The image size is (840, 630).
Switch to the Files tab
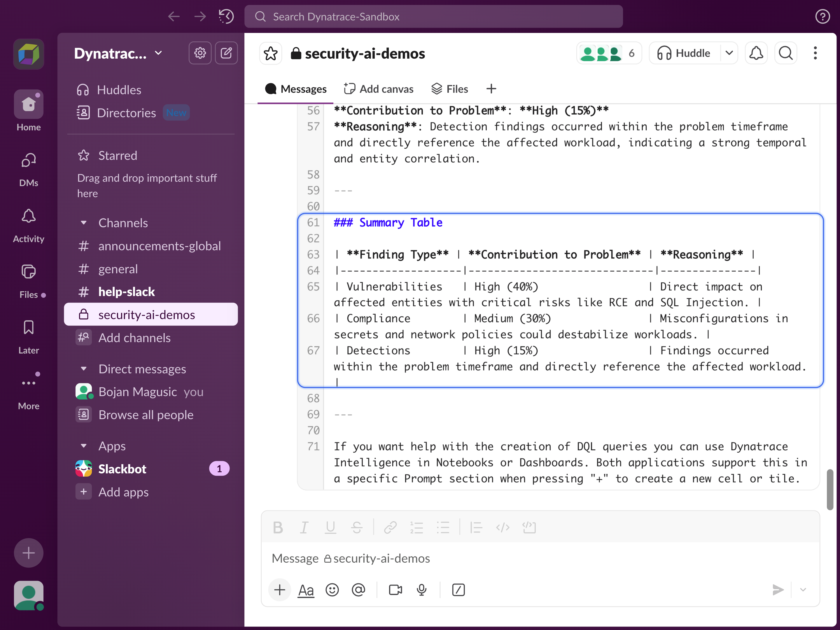(450, 89)
